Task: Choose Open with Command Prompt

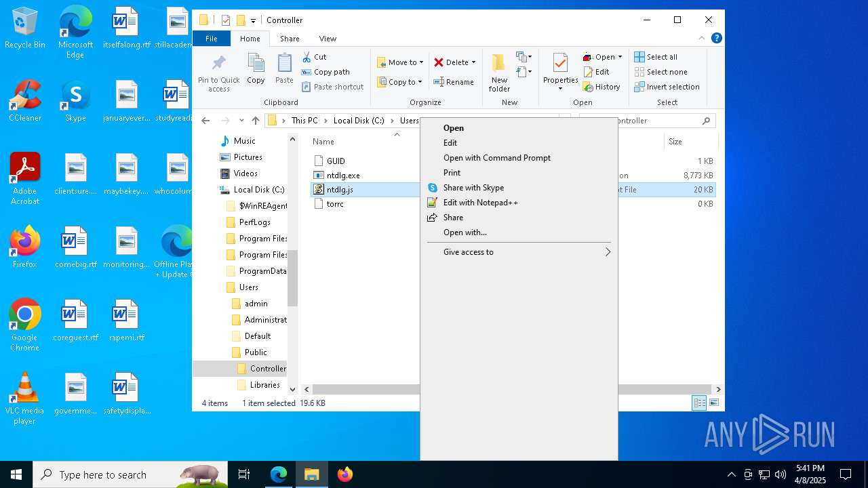Action: [519, 158]
